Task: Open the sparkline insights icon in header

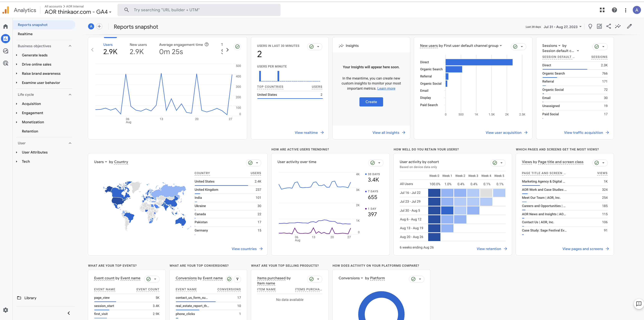Action: click(x=618, y=26)
